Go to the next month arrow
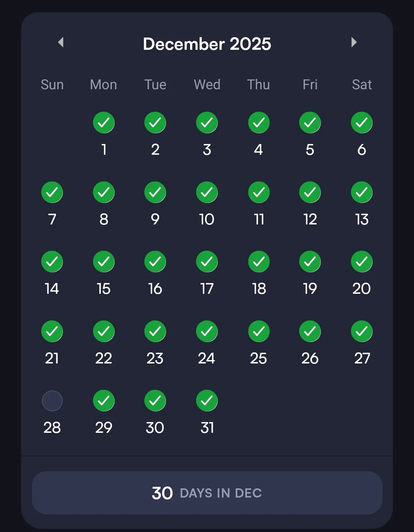This screenshot has width=414, height=532. tap(354, 42)
